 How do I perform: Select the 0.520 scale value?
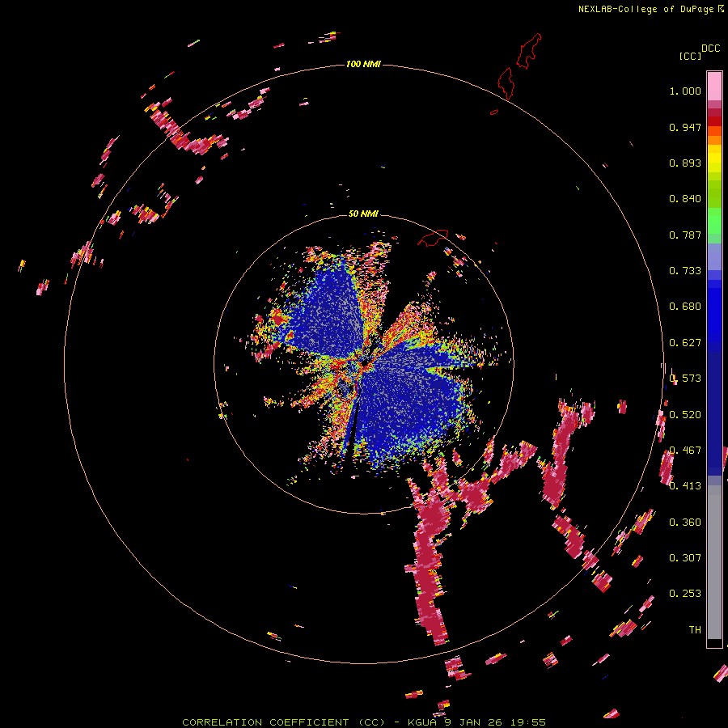[685, 415]
